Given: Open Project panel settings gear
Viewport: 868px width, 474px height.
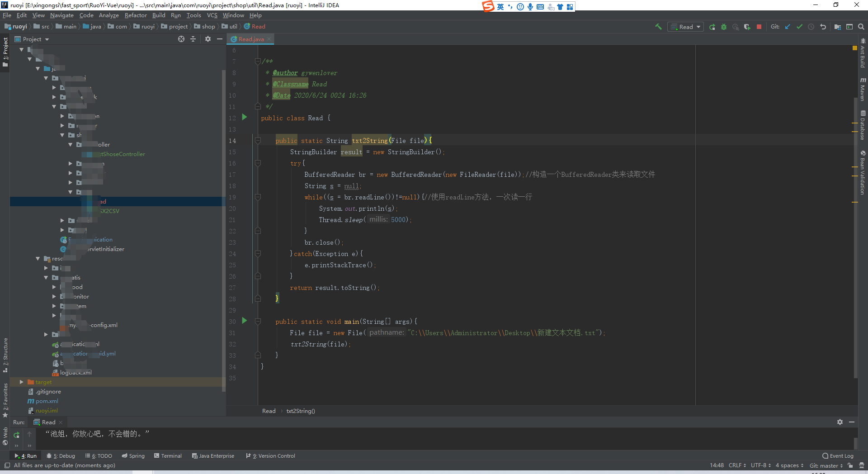Looking at the screenshot, I should [208, 39].
